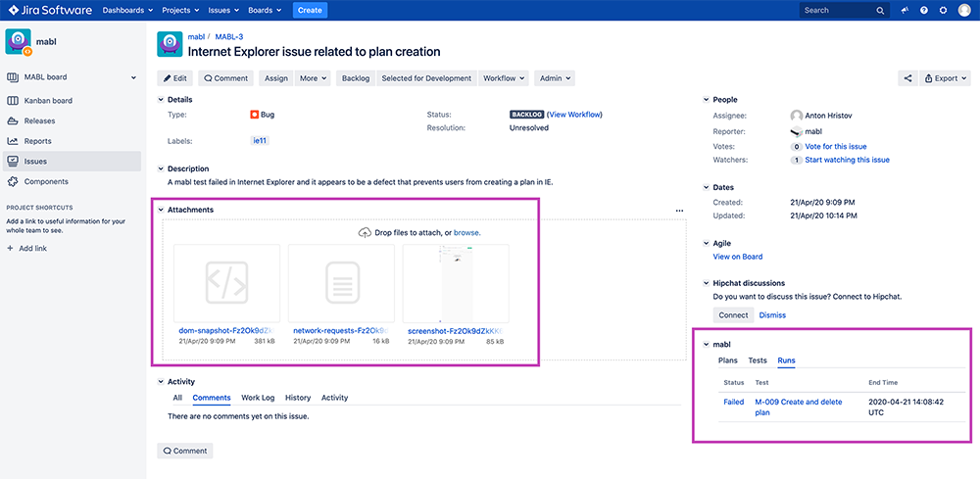Open the More dropdown button
Viewport: 980px width, 479px height.
click(314, 78)
